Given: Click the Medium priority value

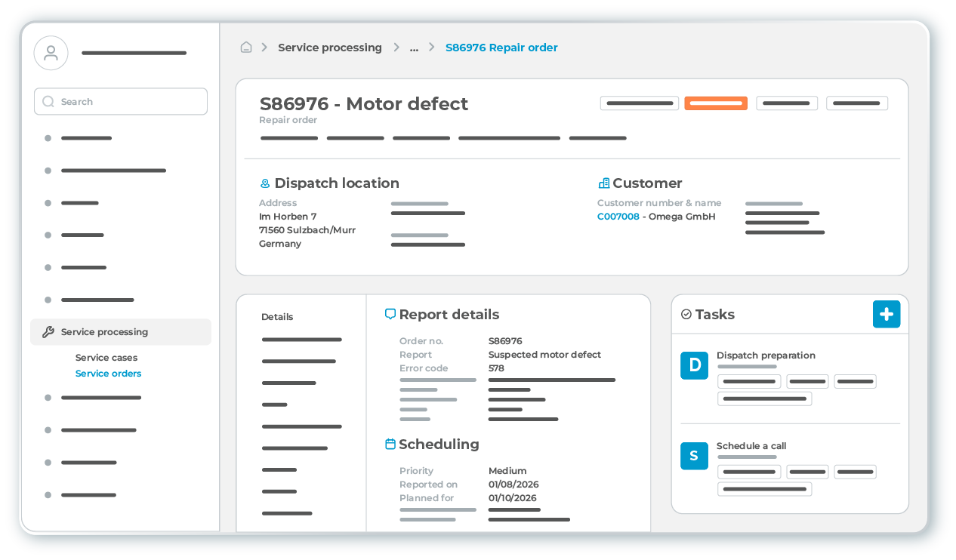Looking at the screenshot, I should pos(507,471).
